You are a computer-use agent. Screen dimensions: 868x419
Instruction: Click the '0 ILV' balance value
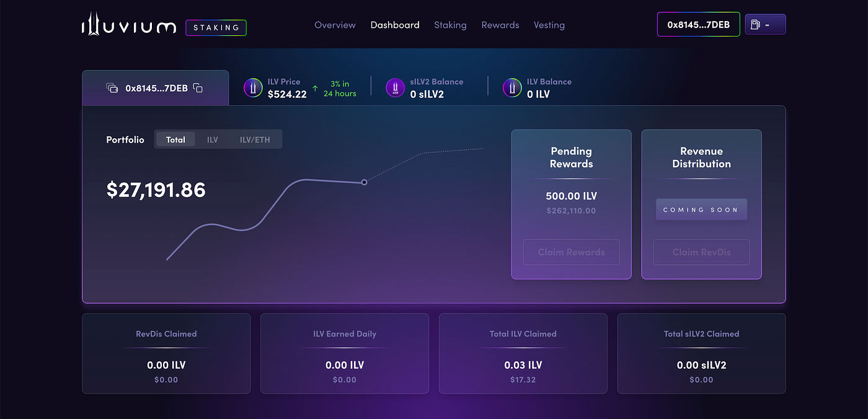pos(538,94)
